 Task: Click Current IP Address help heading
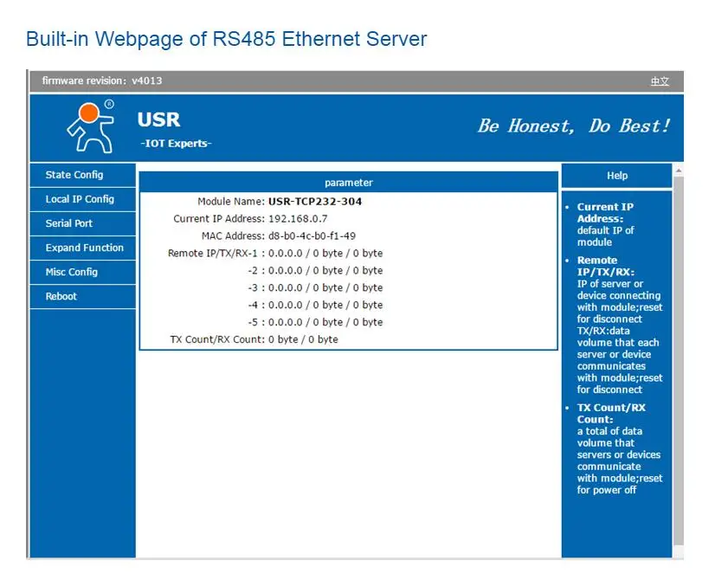[x=605, y=213]
